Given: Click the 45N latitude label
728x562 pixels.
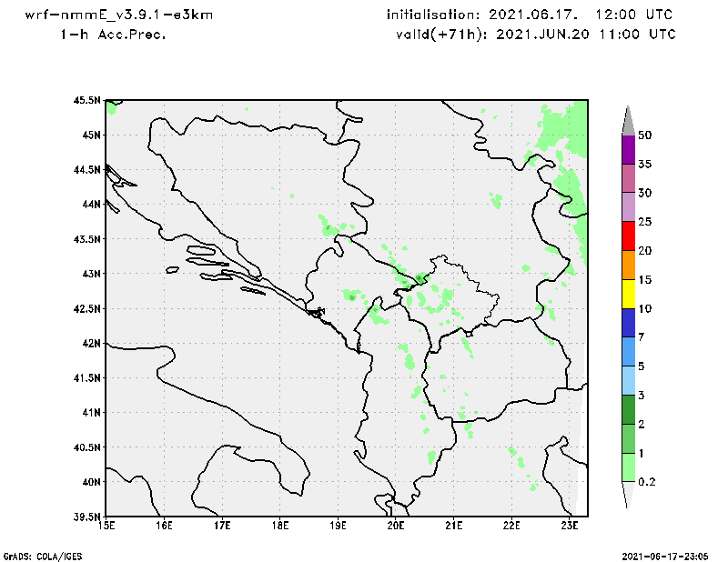Looking at the screenshot, I should point(92,135).
